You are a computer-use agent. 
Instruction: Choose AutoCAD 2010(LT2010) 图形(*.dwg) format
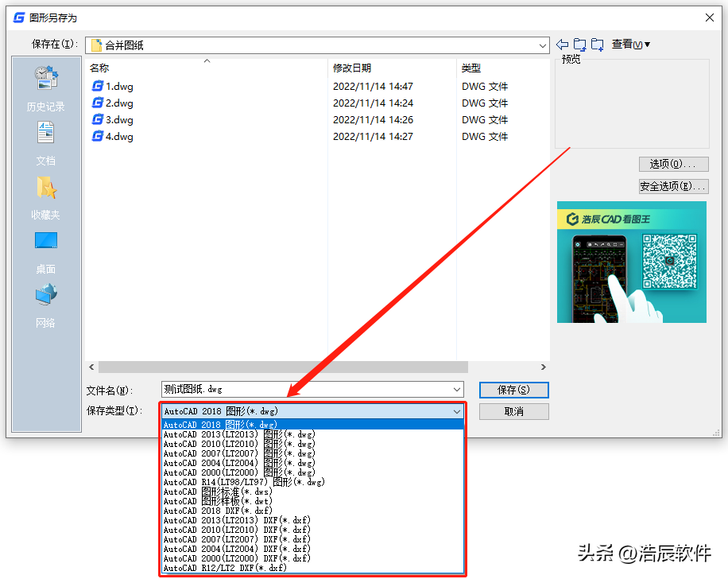pos(313,444)
